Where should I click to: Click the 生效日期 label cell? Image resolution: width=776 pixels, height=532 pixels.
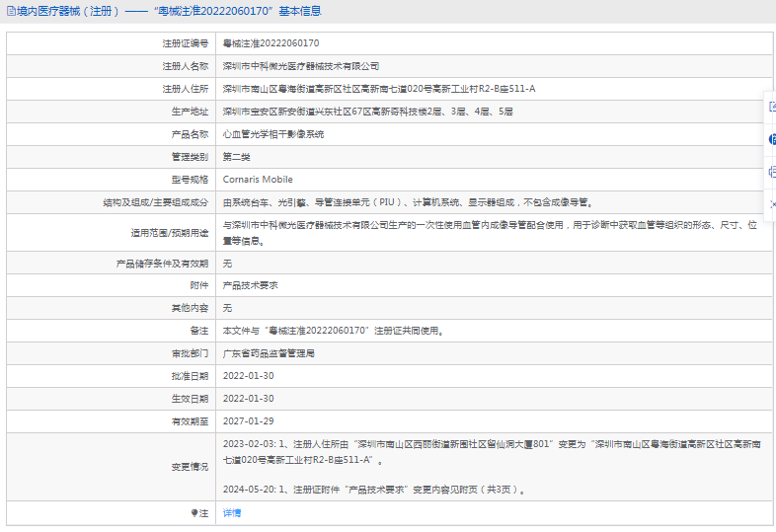tap(112, 399)
